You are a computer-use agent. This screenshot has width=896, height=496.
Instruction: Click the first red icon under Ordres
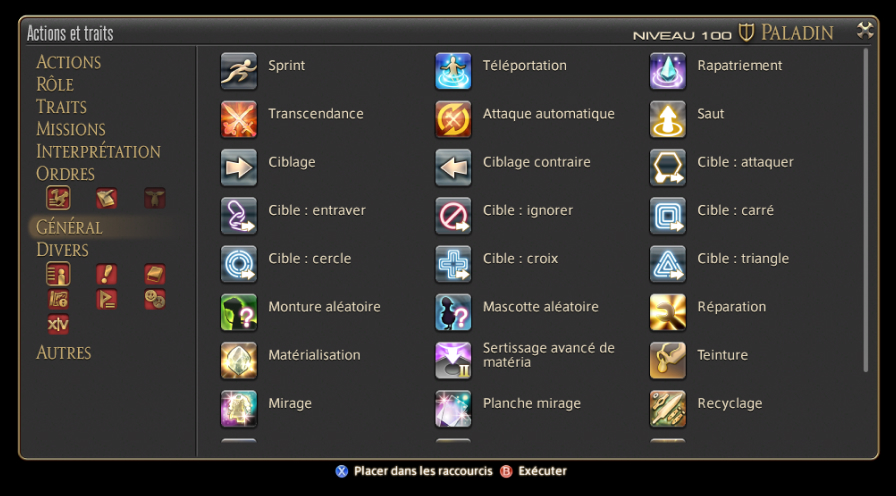tap(58, 198)
